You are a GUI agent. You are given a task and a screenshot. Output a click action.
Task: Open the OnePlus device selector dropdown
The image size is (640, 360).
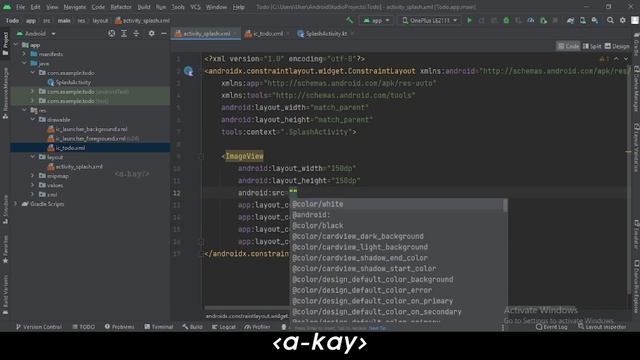coord(429,20)
